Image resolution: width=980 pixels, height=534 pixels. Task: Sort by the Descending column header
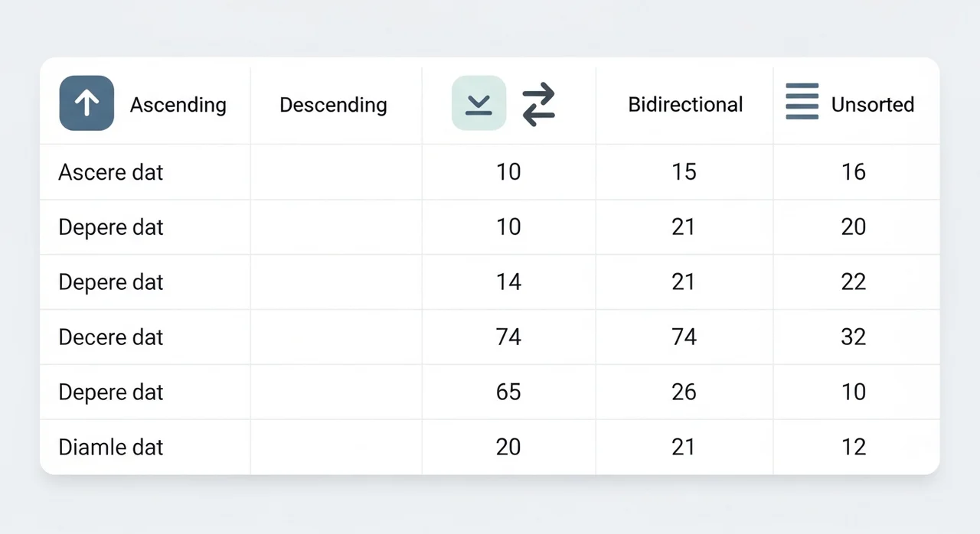(x=333, y=105)
